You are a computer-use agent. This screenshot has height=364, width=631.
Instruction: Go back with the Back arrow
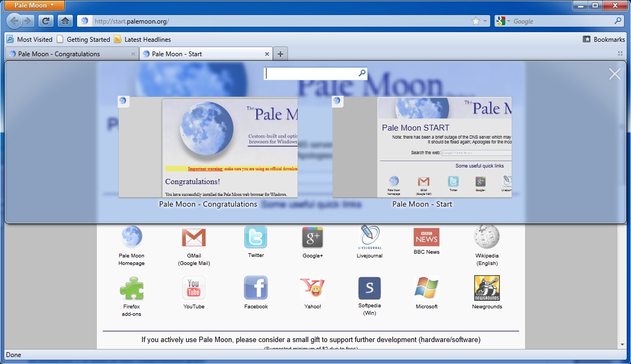click(14, 21)
